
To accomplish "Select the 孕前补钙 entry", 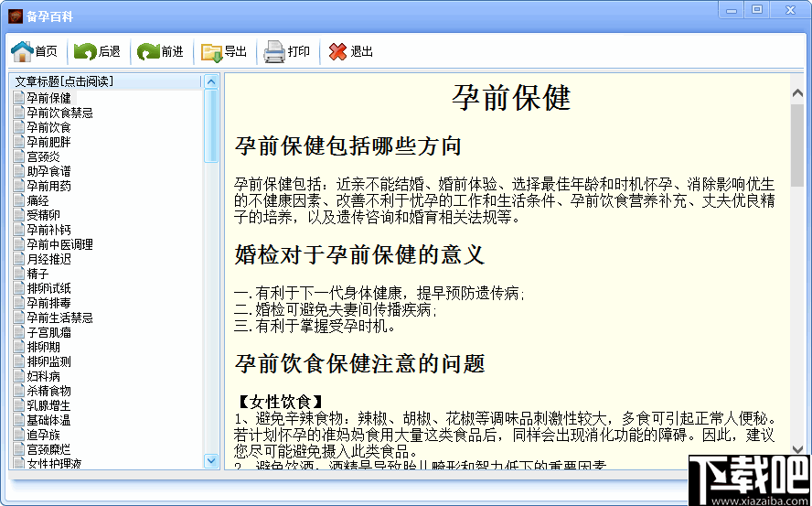I will coord(48,229).
